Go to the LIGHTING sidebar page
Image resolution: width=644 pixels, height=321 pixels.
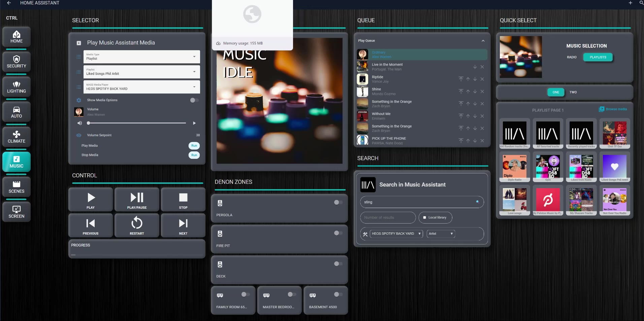pos(17,87)
